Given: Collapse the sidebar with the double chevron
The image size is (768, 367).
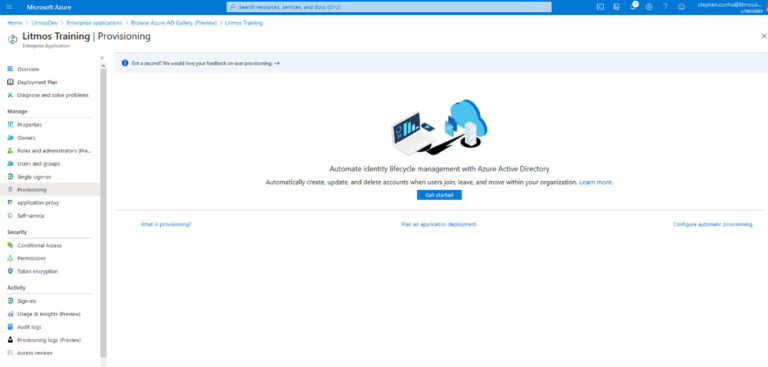Looking at the screenshot, I should pos(102,58).
